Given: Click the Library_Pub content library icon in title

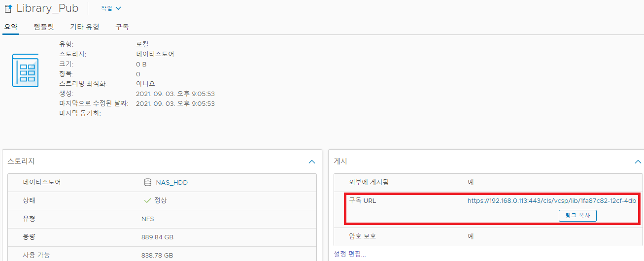Looking at the screenshot, I should [8, 8].
